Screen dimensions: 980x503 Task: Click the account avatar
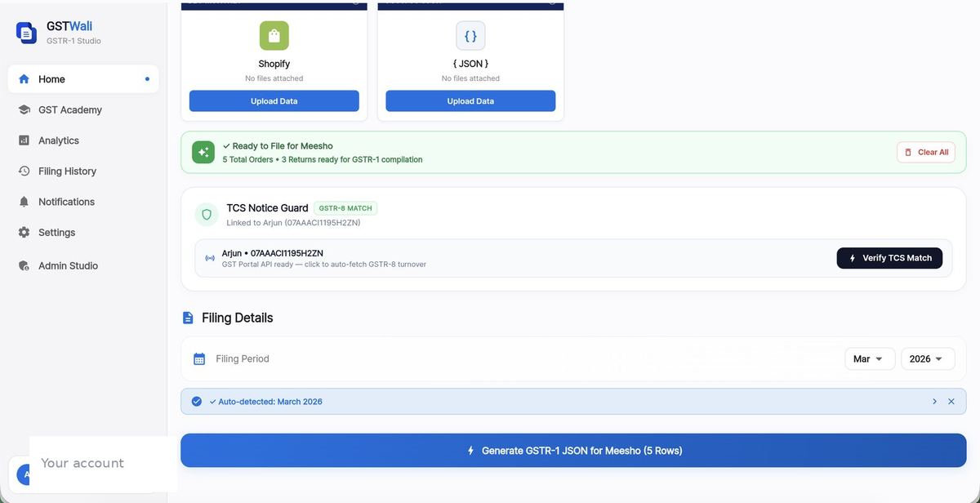pos(23,474)
